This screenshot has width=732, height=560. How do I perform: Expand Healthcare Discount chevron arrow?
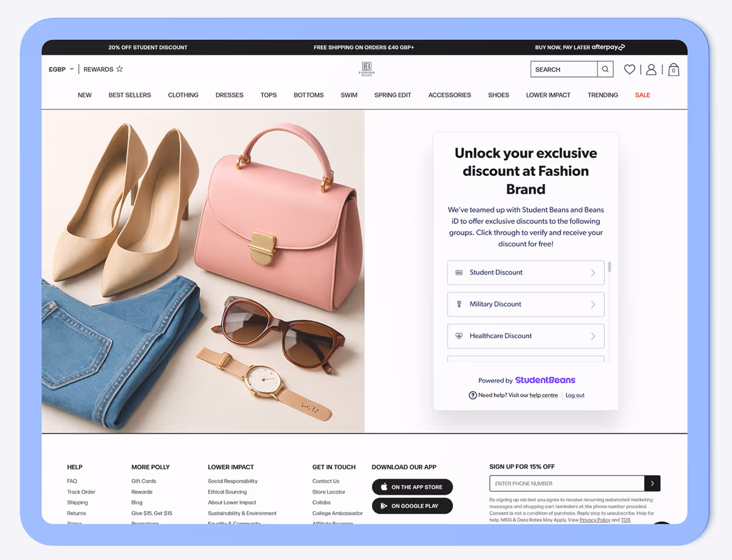coord(593,336)
